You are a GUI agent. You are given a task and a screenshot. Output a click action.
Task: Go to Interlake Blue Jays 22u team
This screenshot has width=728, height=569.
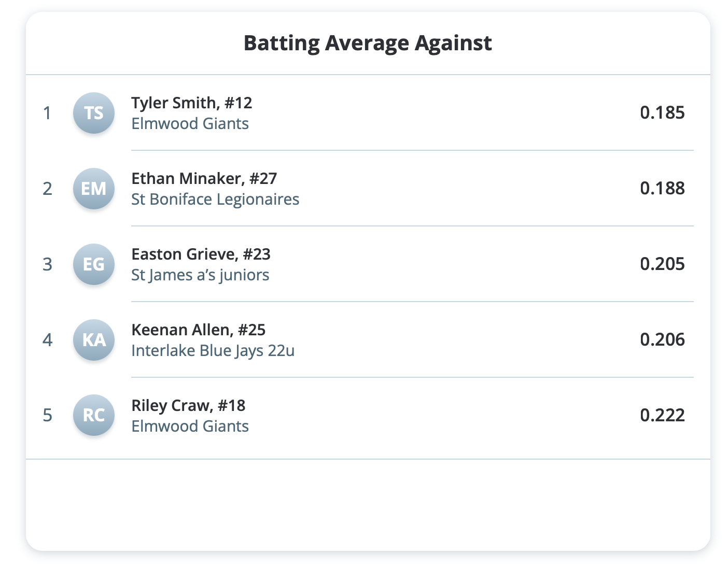(x=213, y=350)
